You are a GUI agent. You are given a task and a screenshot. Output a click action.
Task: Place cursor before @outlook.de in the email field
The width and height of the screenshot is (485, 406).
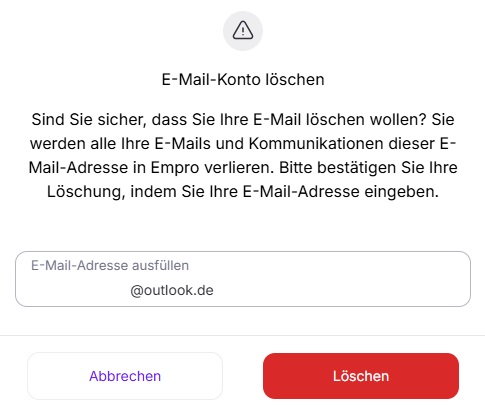pyautogui.click(x=130, y=290)
